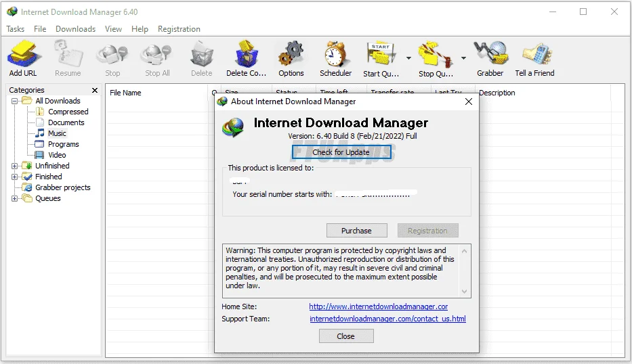Image resolution: width=632 pixels, height=364 pixels.
Task: Expand the Finished tree node
Action: tap(14, 177)
